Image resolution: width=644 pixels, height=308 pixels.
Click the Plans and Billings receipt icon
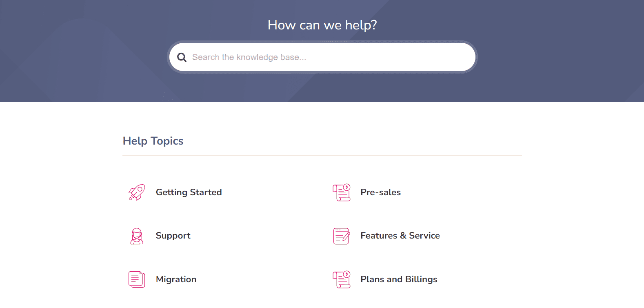point(342,279)
